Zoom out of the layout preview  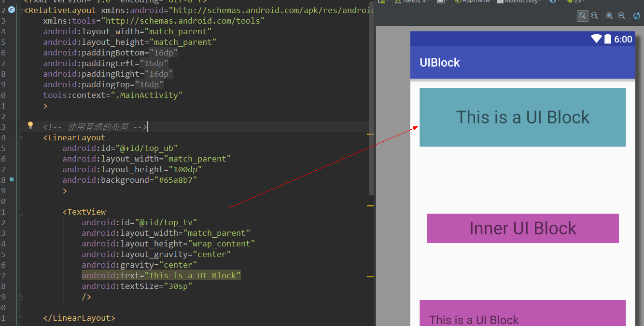(x=622, y=16)
